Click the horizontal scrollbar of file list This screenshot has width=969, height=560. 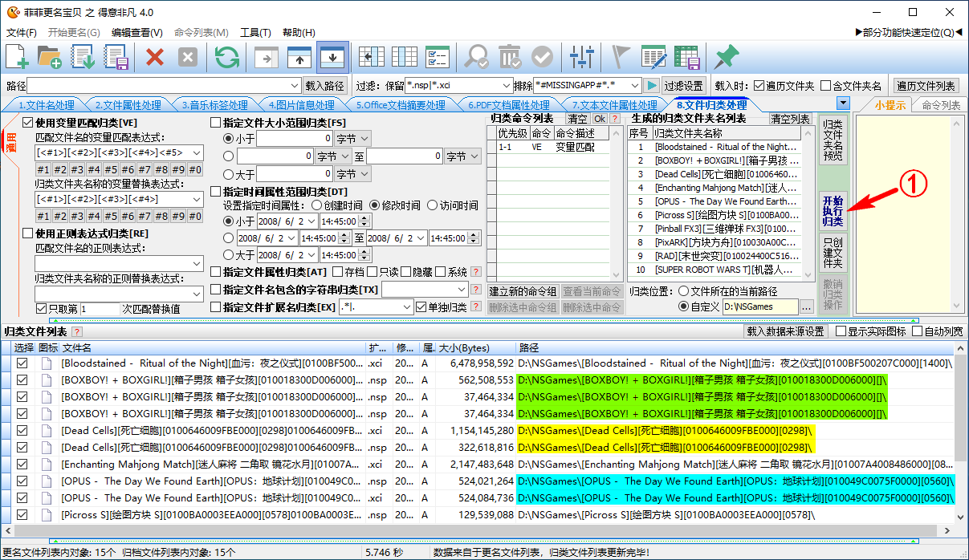pos(478,531)
